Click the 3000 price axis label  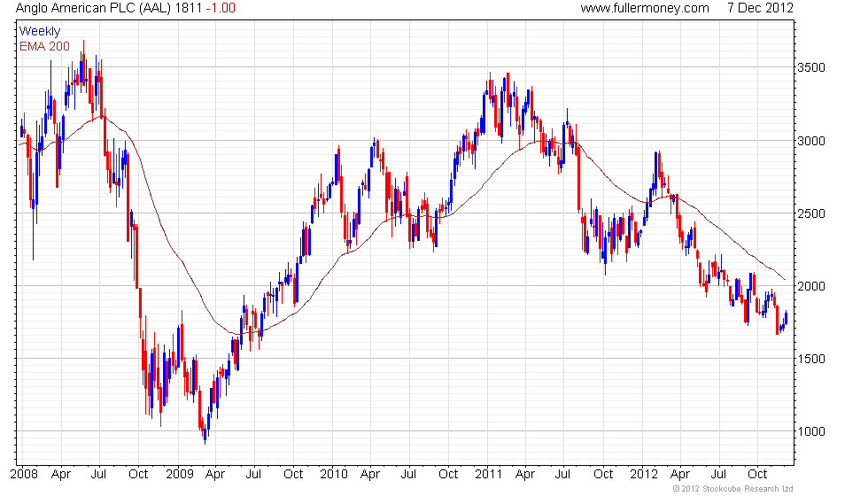[810, 141]
